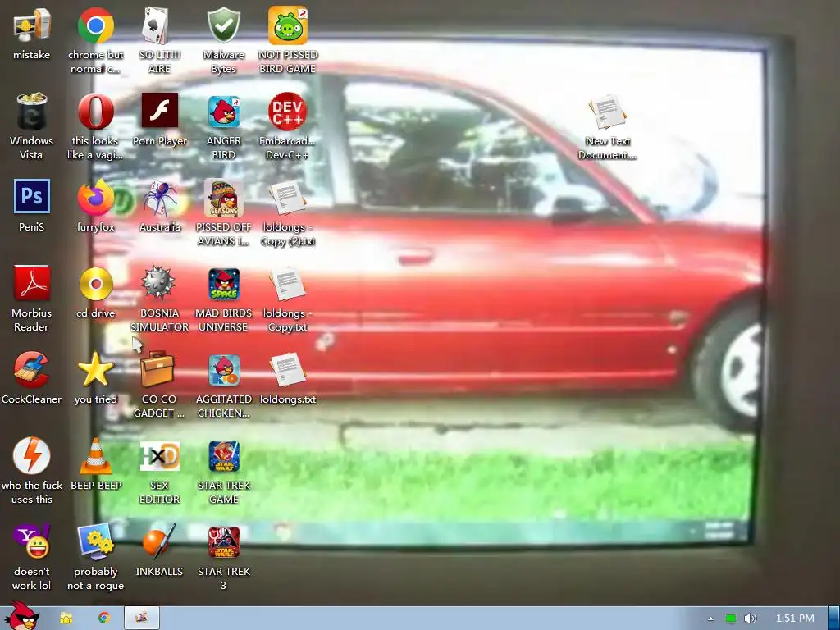Select the 'Windows Vista' recycle bin icon
The image size is (840, 630).
coord(32,112)
